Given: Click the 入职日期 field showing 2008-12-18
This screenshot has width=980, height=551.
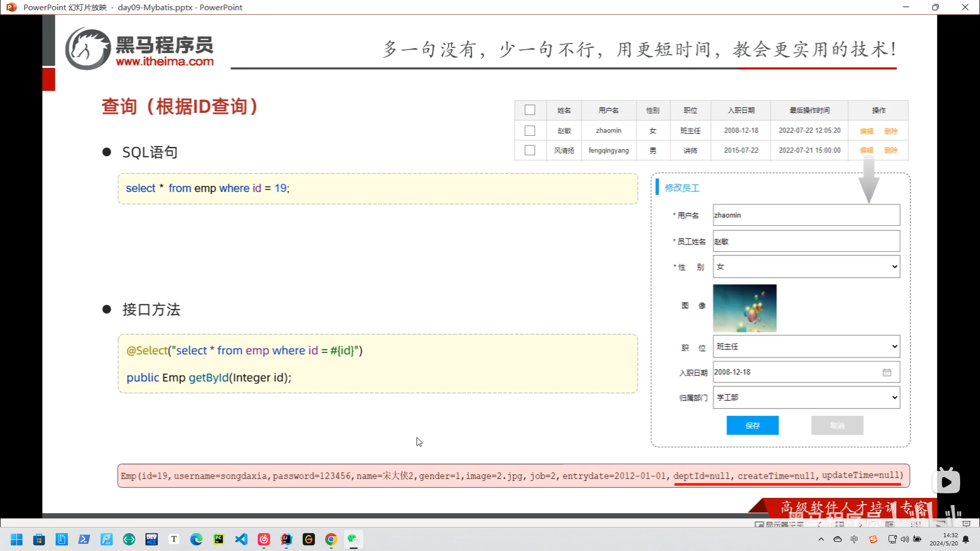Looking at the screenshot, I should pos(806,372).
